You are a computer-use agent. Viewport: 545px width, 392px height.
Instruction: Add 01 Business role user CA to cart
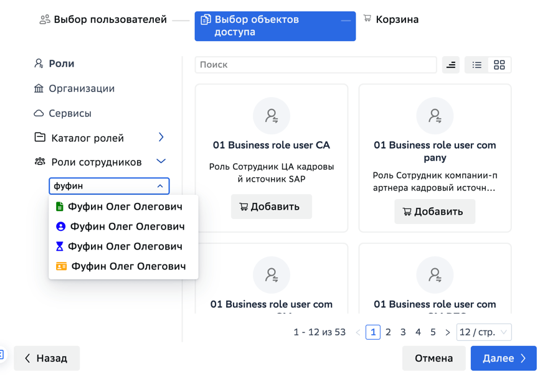pyautogui.click(x=272, y=207)
